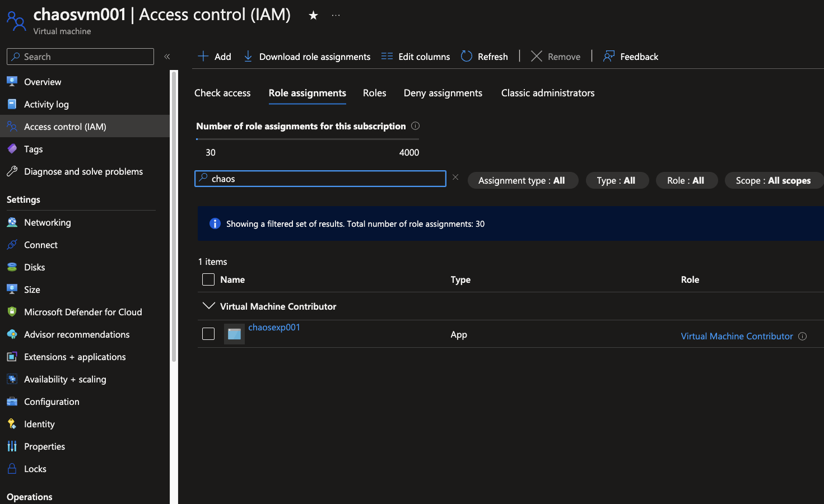Open the more options ellipsis in header
Screen dimensions: 824x504
(336, 16)
